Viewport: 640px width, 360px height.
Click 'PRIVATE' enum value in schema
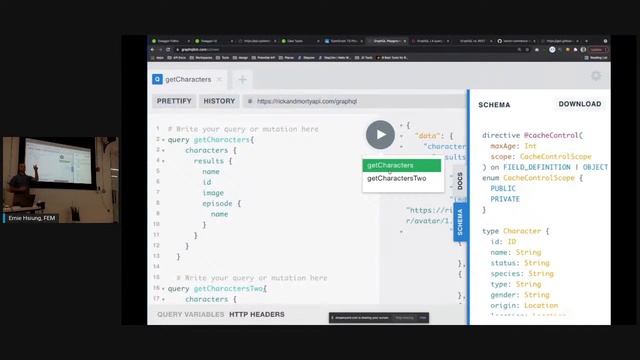[505, 199]
